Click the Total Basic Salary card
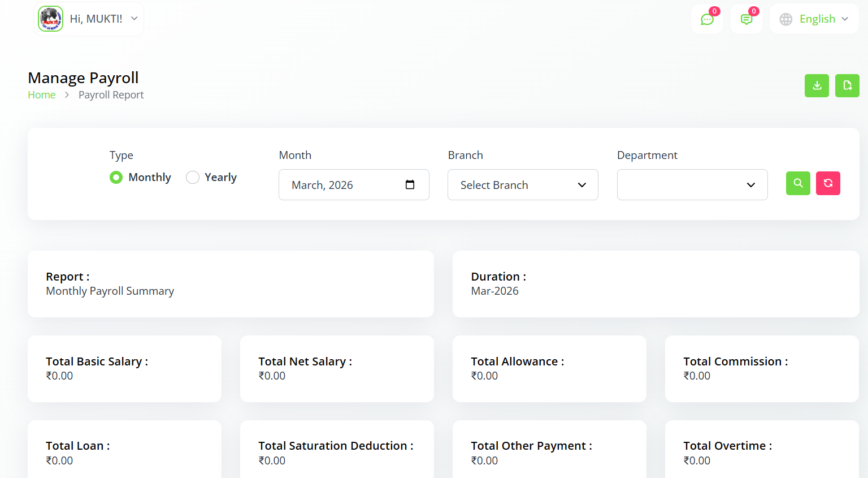 tap(124, 369)
